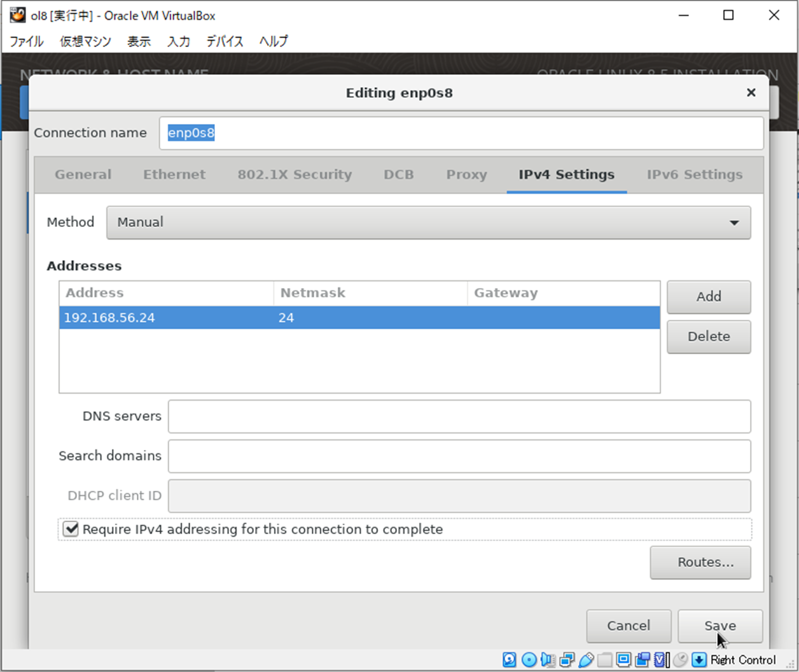Viewport: 799px width, 672px height.
Task: Click the Delete address button
Action: [709, 337]
